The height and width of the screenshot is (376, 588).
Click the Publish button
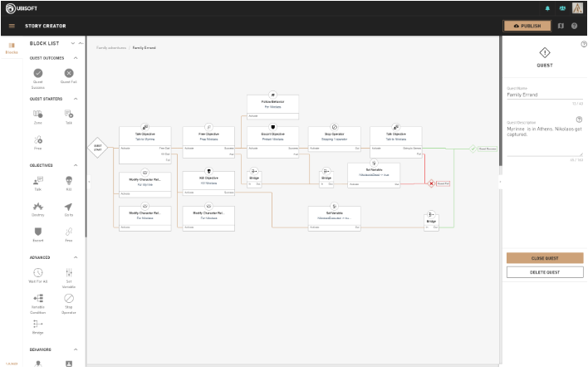[527, 26]
